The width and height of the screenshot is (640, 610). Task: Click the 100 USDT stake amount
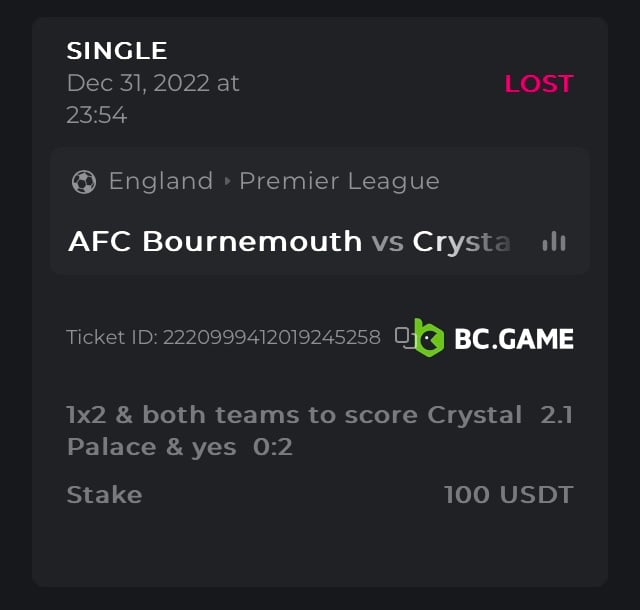point(509,494)
